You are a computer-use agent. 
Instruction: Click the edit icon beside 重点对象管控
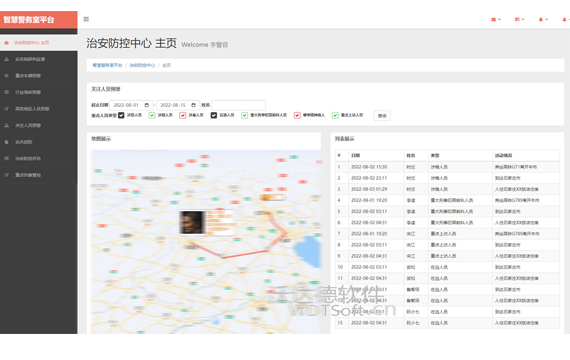tap(7, 175)
